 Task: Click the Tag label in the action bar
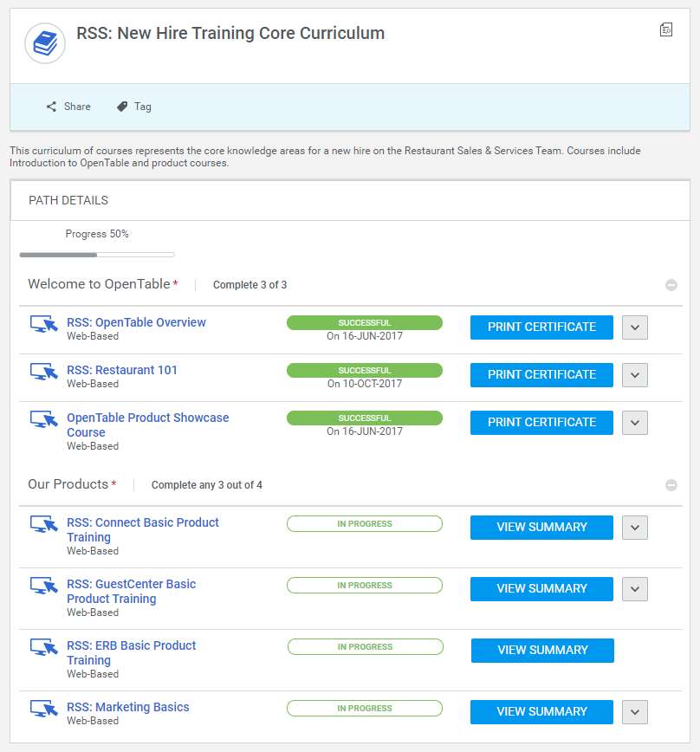142,107
